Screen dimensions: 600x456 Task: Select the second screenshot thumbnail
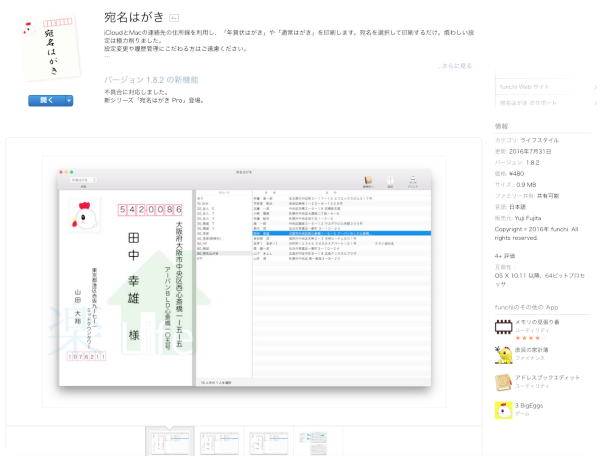[x=219, y=443]
